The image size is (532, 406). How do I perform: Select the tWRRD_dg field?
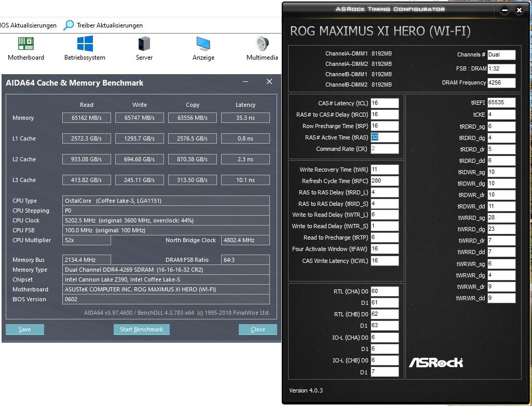(501, 229)
